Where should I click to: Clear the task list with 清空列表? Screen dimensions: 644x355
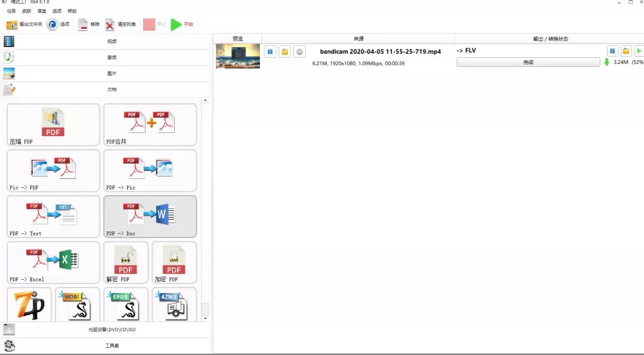[x=120, y=24]
